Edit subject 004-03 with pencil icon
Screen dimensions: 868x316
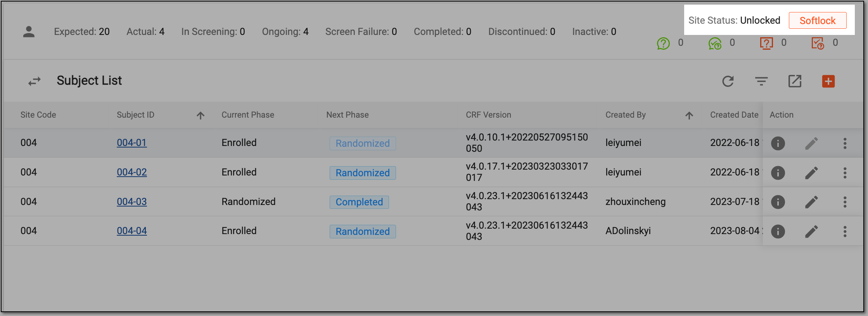point(811,202)
